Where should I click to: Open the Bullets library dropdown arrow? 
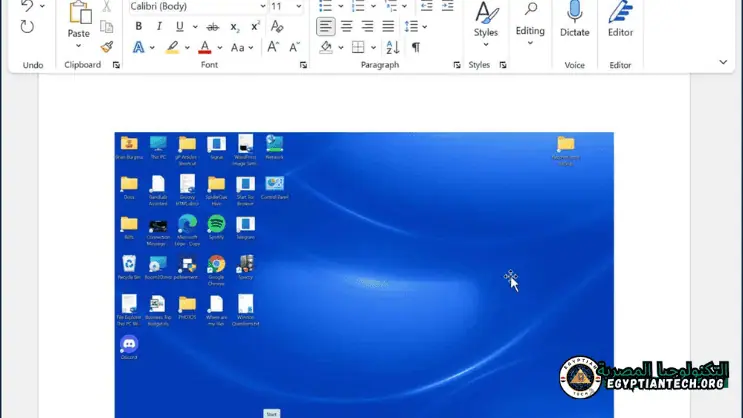coord(341,6)
